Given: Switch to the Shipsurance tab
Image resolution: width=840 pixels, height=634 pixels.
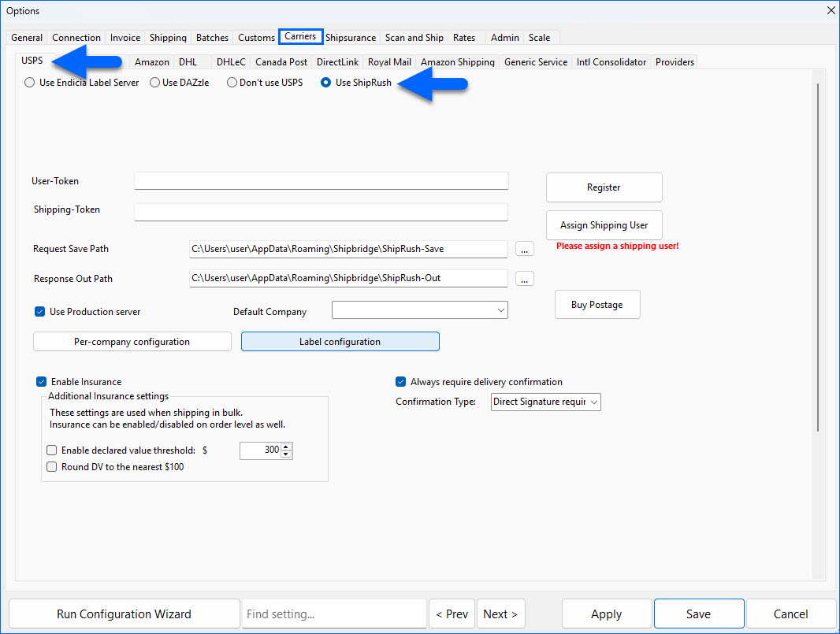Looking at the screenshot, I should [351, 38].
